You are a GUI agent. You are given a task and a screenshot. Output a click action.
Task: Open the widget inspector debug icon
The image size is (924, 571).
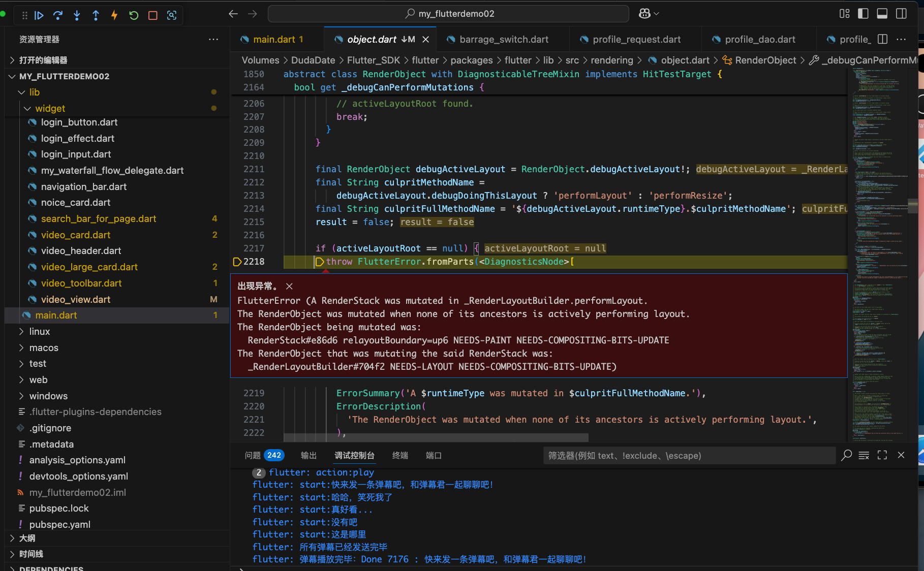[172, 15]
